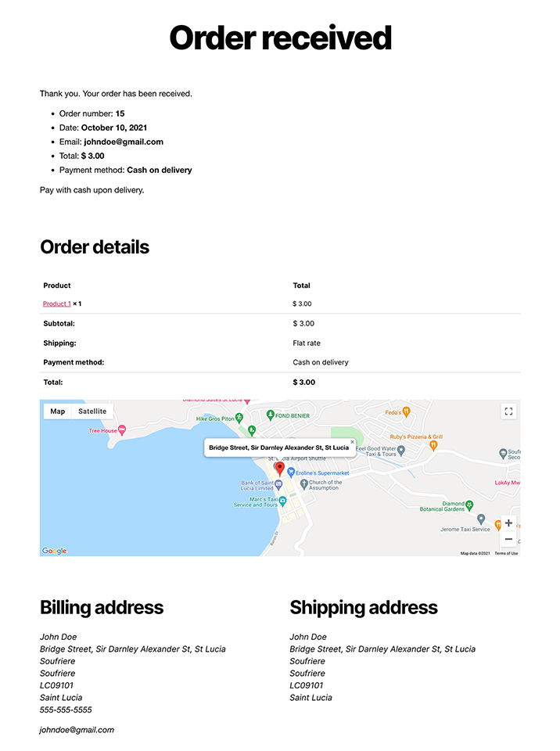Select the Map view tab
560x751 pixels.
(x=57, y=411)
